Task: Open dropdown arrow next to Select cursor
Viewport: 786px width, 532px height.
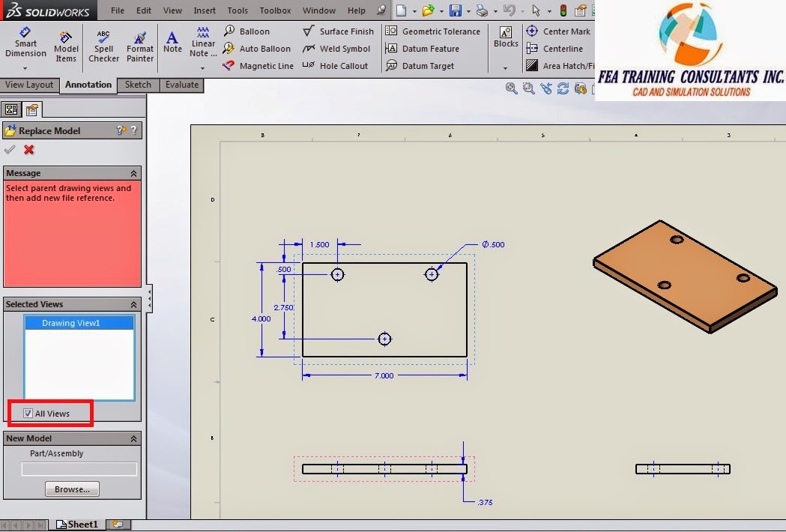Action: point(549,11)
